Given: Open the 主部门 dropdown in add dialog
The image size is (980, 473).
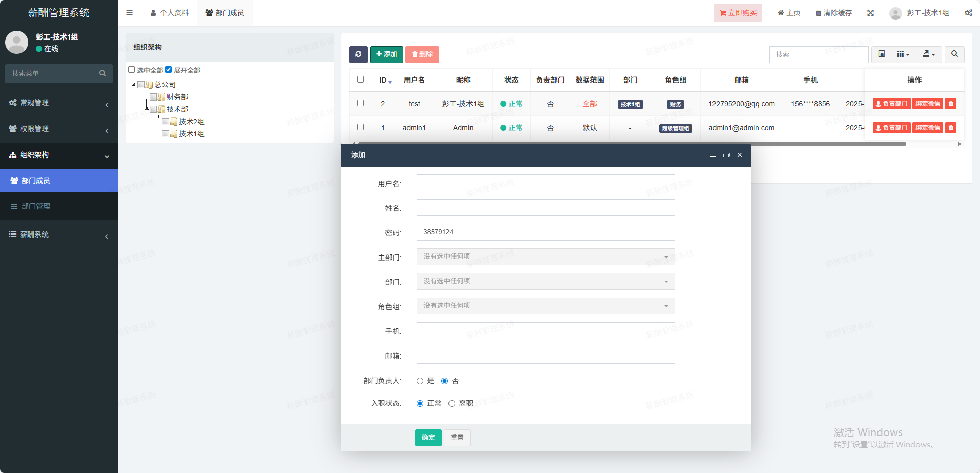Looking at the screenshot, I should pyautogui.click(x=545, y=257).
